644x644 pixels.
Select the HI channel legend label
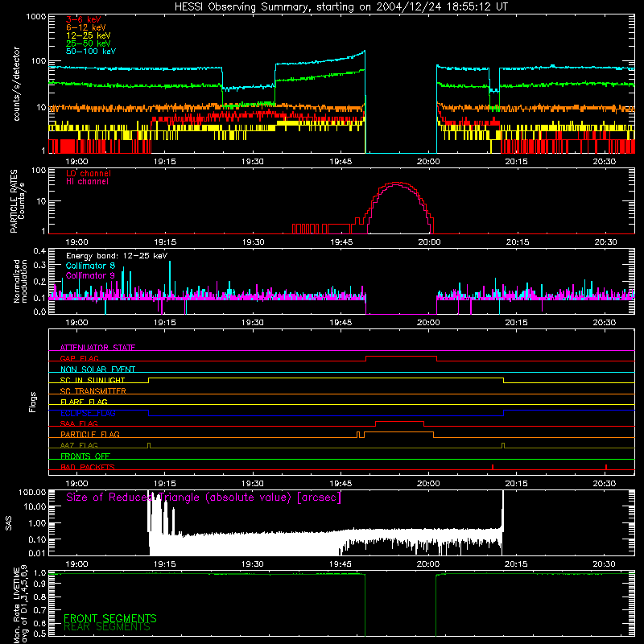pos(87,182)
